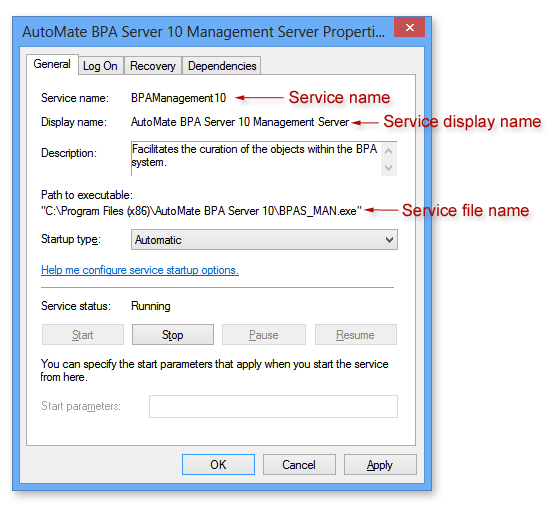Click the Start parameters: label
The height and width of the screenshot is (509, 555).
(x=81, y=406)
